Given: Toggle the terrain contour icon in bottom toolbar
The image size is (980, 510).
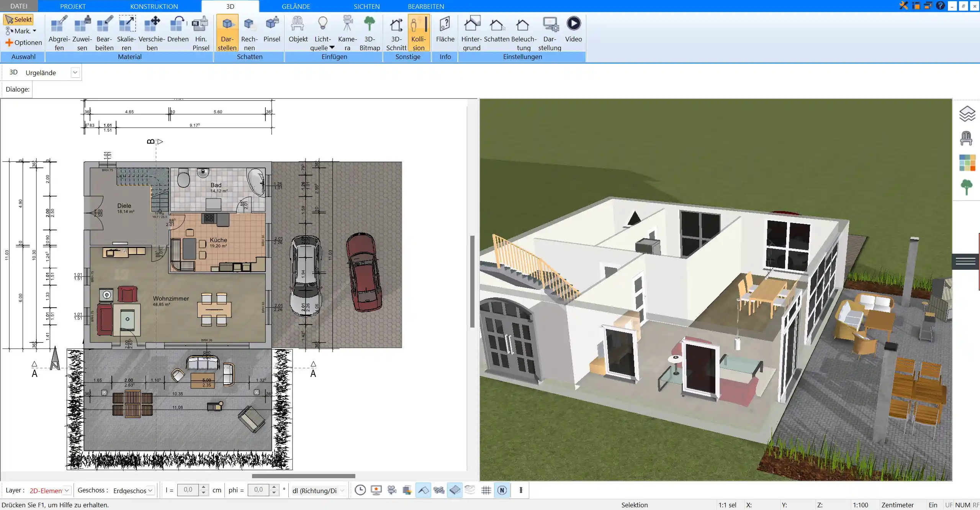Looking at the screenshot, I should point(470,490).
